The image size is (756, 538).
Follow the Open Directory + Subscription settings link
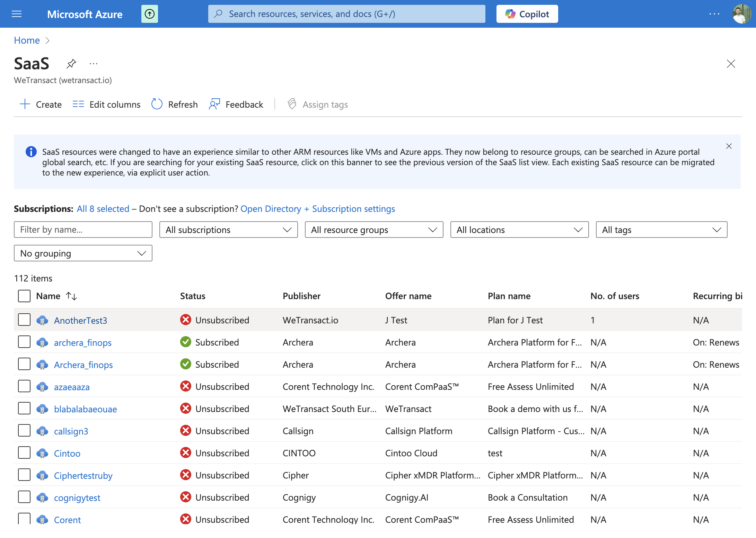(318, 209)
